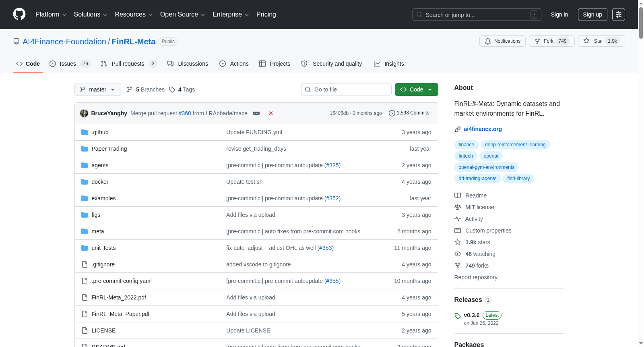Go to the Pricing page
Screen dimensions: 644x347
(266, 15)
